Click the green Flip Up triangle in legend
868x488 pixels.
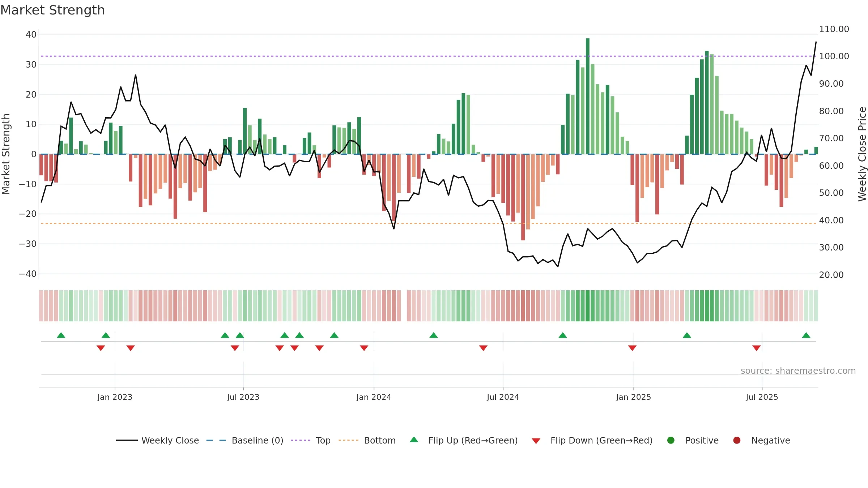coord(414,440)
